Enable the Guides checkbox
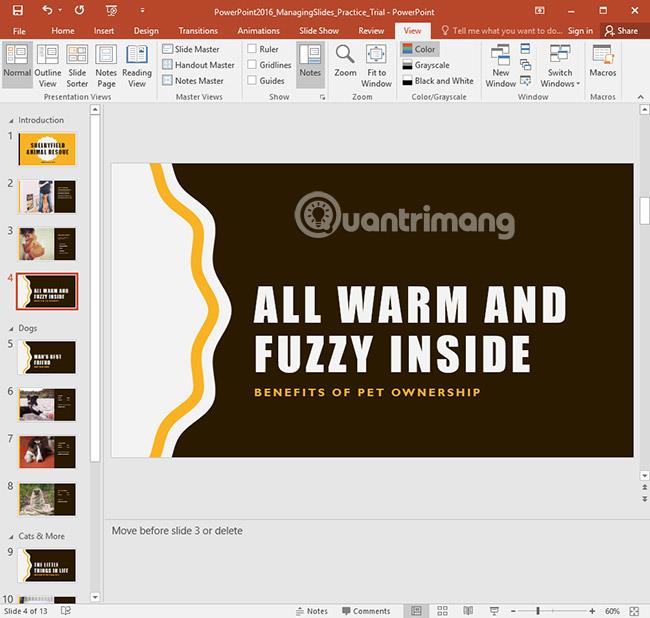 point(252,80)
